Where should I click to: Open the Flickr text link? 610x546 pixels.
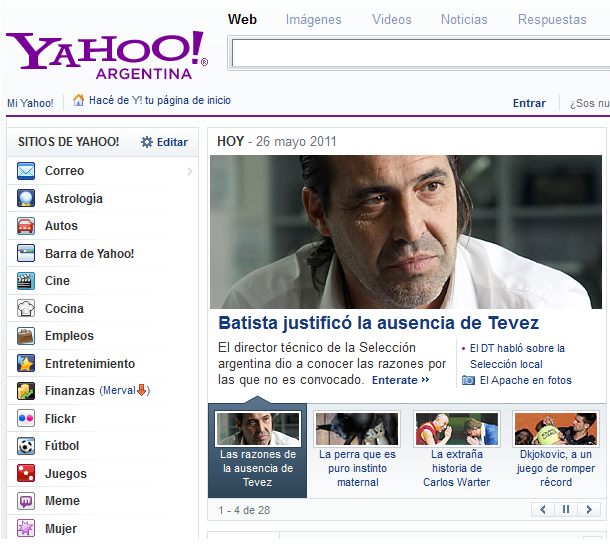tap(60, 419)
